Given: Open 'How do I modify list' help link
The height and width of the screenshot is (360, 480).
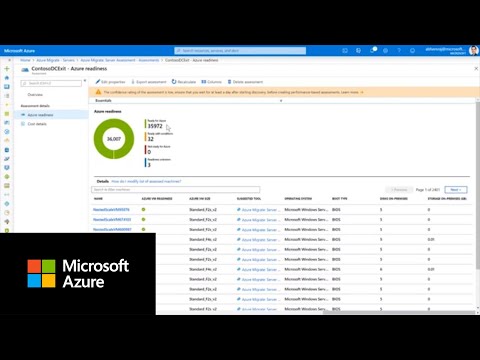Looking at the screenshot, I should pos(146,181).
